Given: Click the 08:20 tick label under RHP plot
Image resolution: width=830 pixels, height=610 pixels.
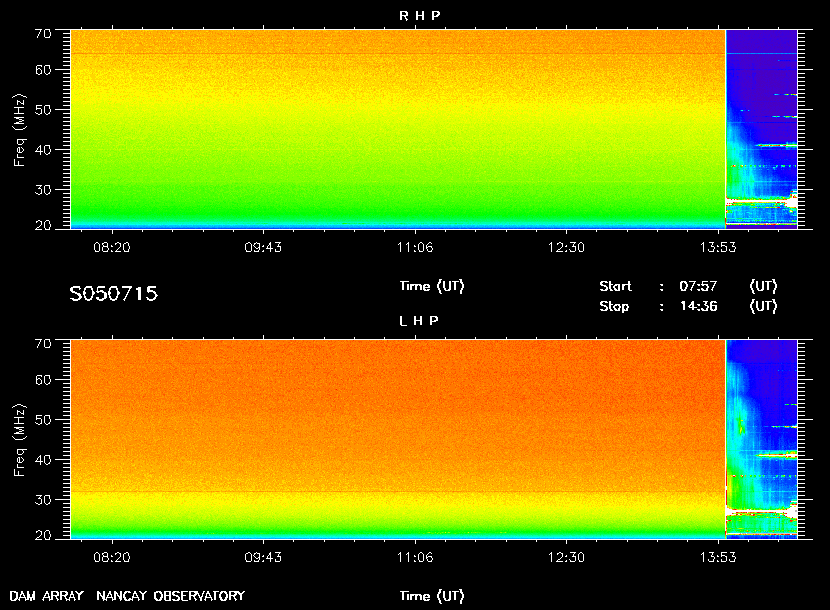Looking at the screenshot, I should pos(112,247).
